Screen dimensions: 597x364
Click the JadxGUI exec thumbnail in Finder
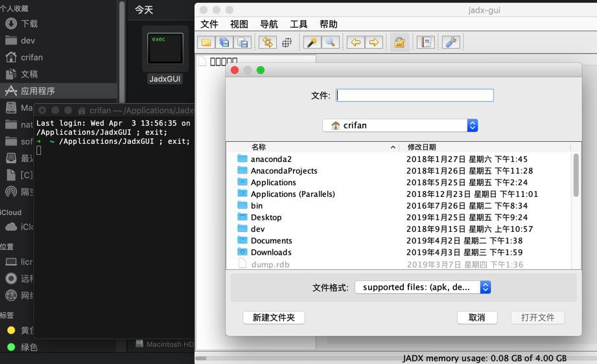(165, 49)
